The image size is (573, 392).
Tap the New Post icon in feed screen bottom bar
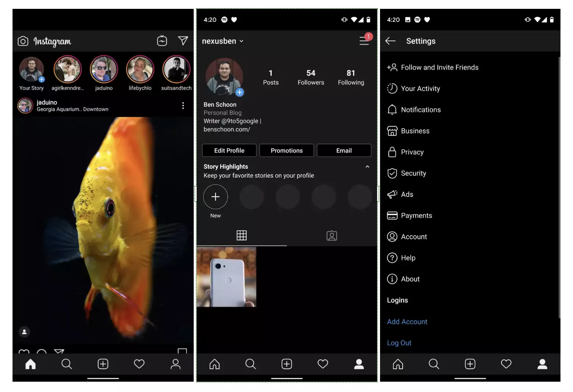coord(103,364)
